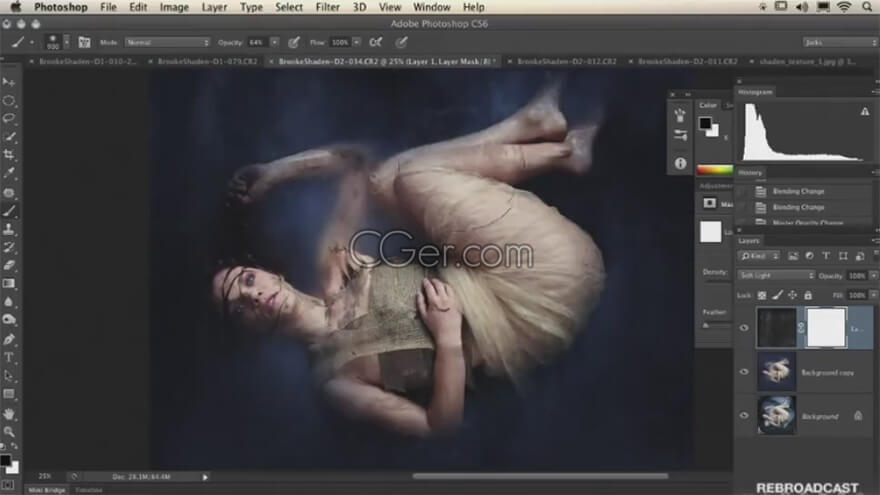The width and height of the screenshot is (880, 495).
Task: Select the Hand tool
Action: click(x=9, y=414)
